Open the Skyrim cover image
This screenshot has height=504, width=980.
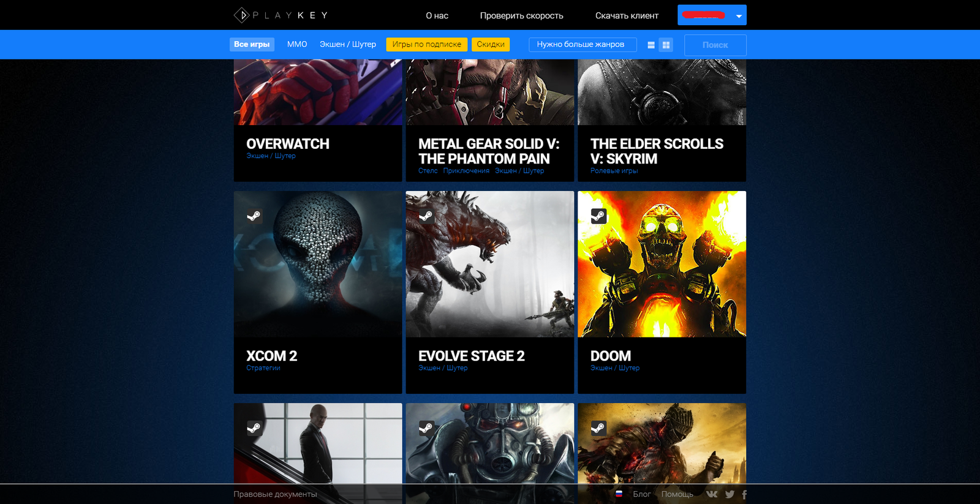[x=662, y=92]
